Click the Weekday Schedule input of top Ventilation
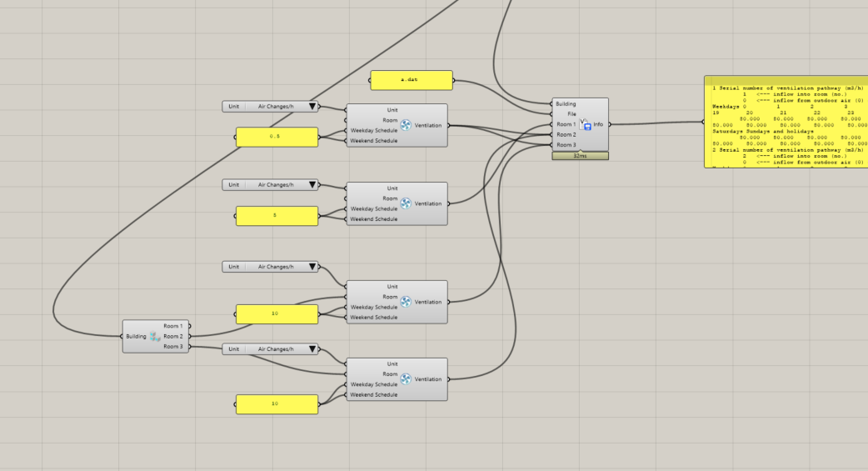The height and width of the screenshot is (471, 868). pyautogui.click(x=374, y=130)
